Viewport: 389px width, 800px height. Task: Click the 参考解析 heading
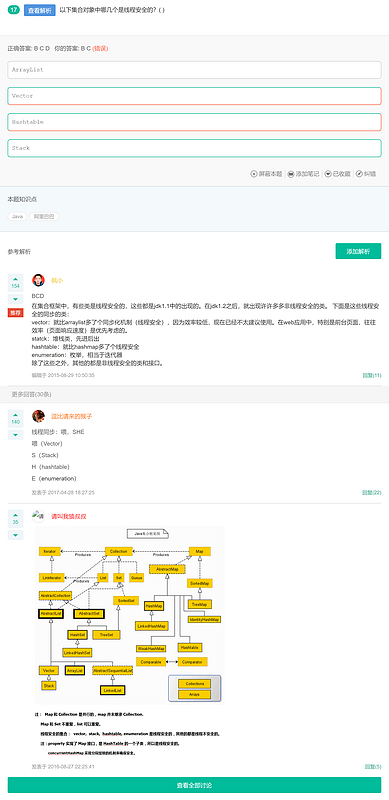click(x=19, y=252)
